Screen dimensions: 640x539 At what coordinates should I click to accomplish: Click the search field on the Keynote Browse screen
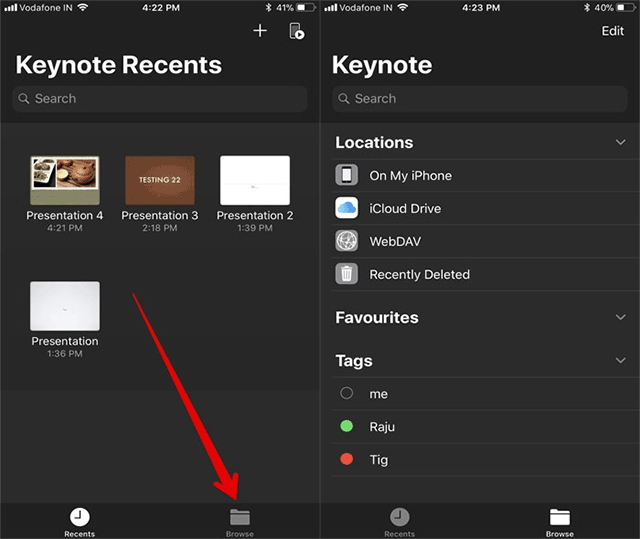tap(480, 98)
